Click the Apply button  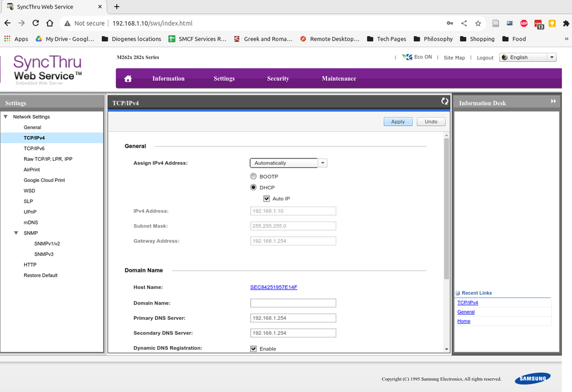tap(398, 121)
